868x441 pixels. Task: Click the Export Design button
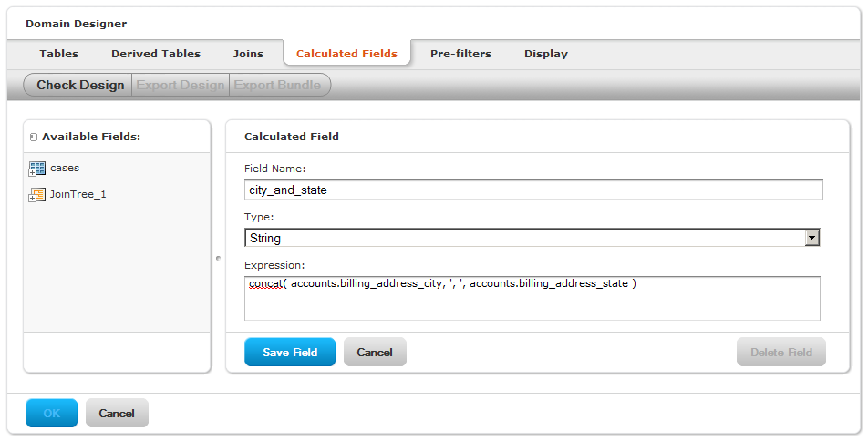(x=181, y=85)
